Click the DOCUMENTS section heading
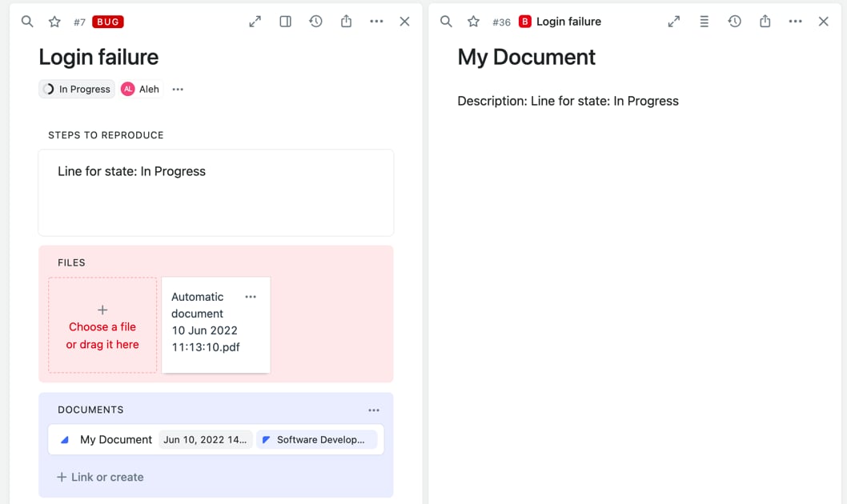This screenshot has height=504, width=847. [x=90, y=410]
